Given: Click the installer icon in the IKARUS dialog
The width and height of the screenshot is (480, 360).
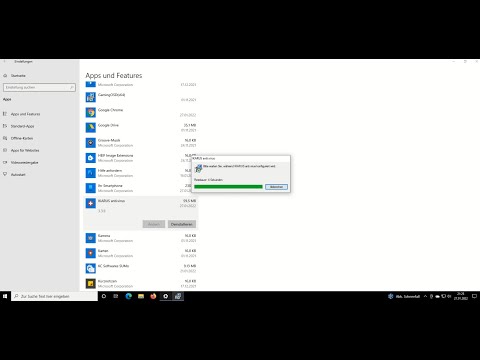Looking at the screenshot, I should coord(198,168).
